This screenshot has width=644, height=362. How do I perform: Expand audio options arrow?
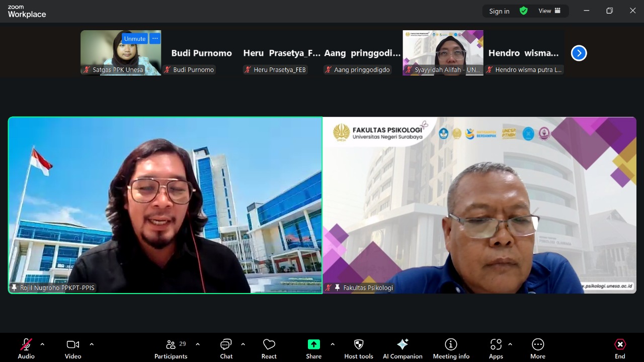[42, 344]
